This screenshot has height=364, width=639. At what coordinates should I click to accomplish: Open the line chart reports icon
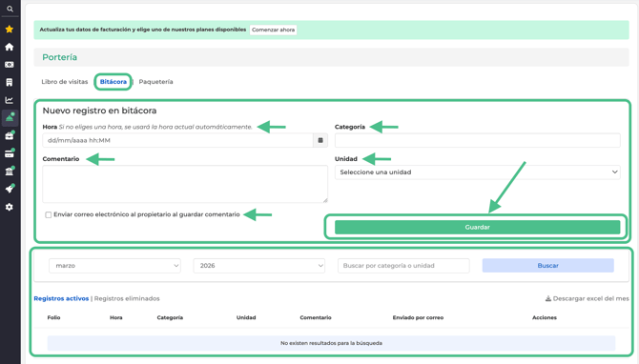click(10, 100)
